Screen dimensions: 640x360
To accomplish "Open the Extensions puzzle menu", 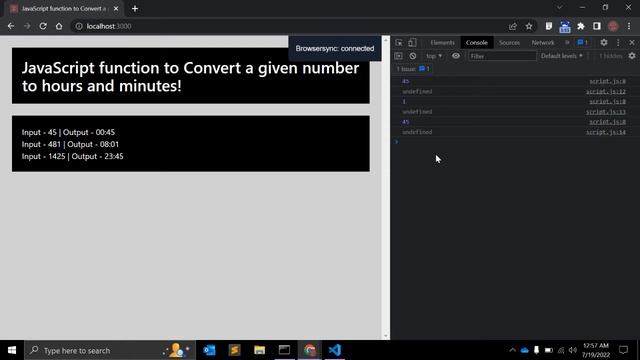I will click(x=581, y=26).
